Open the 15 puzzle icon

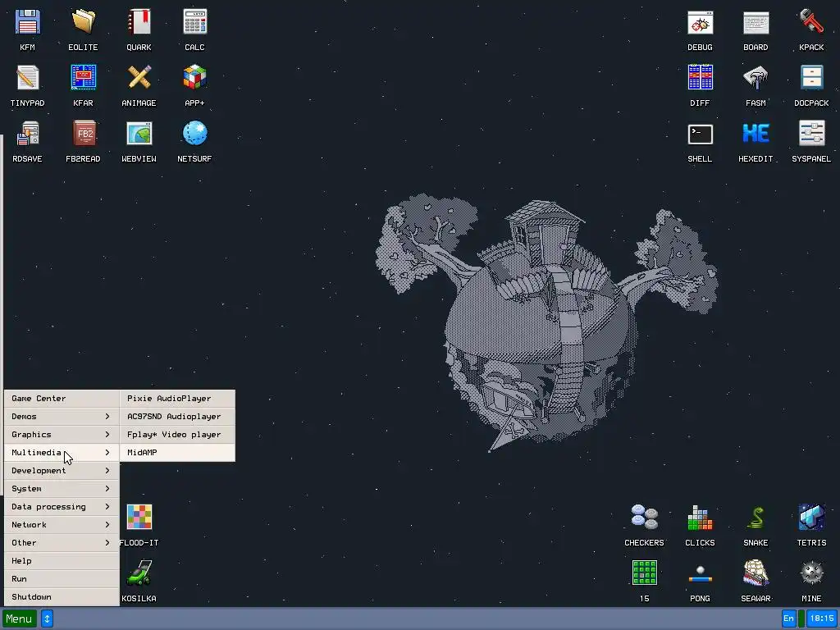(x=645, y=573)
